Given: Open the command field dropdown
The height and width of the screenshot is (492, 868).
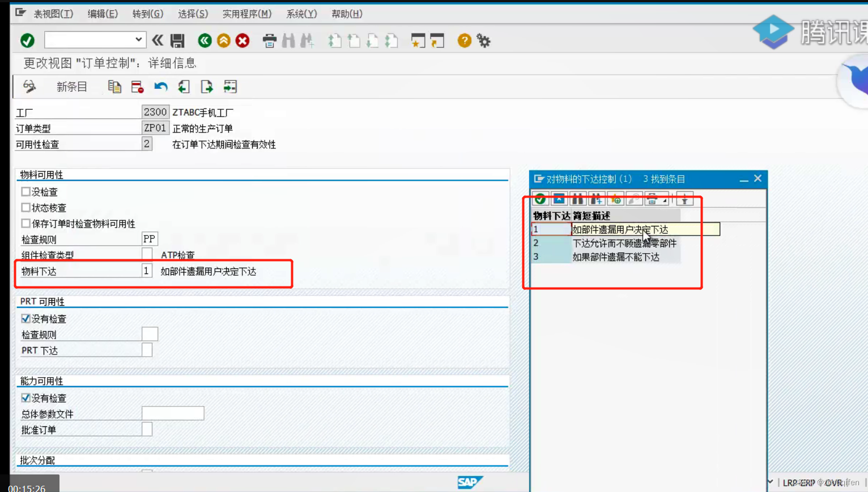Looking at the screenshot, I should [x=139, y=40].
